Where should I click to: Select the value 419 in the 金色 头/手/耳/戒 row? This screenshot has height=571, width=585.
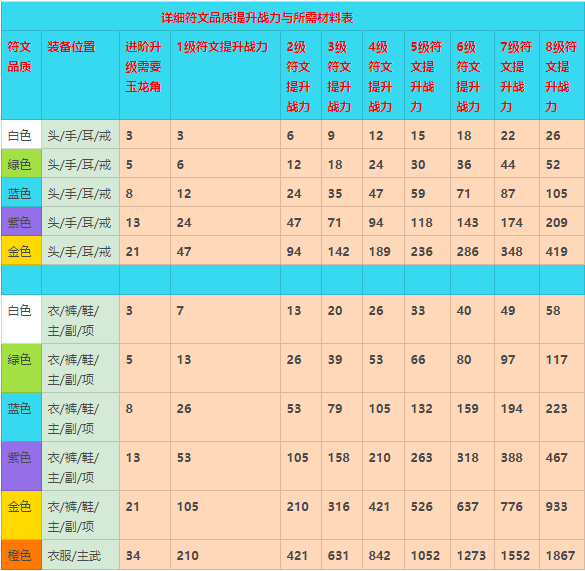(x=556, y=252)
